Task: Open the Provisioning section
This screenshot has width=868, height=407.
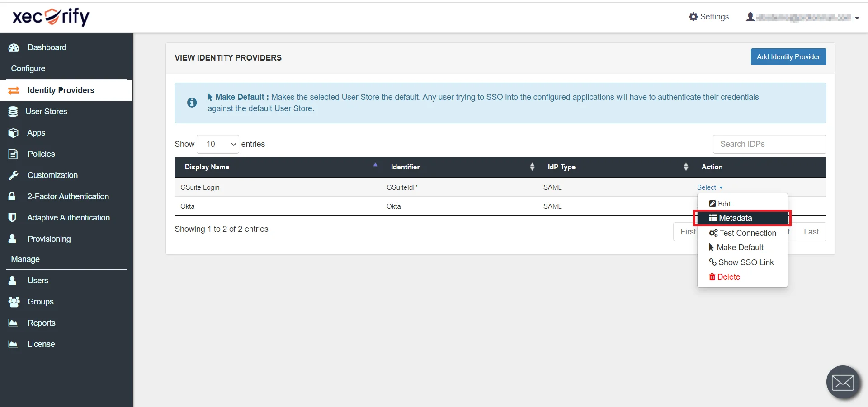Action: coord(49,239)
